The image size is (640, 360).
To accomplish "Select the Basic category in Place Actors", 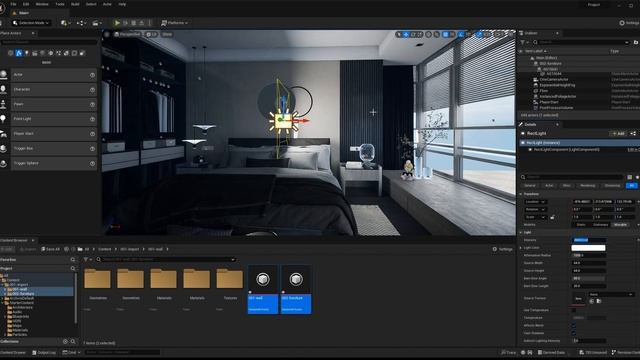I will click(x=19, y=53).
